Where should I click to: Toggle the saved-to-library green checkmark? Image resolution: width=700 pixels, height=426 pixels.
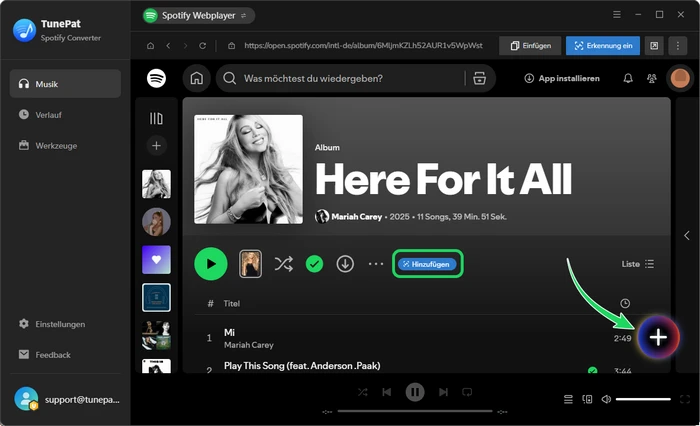coord(314,264)
